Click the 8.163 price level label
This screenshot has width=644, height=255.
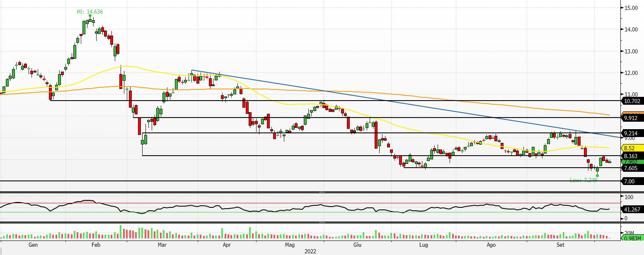[632, 156]
